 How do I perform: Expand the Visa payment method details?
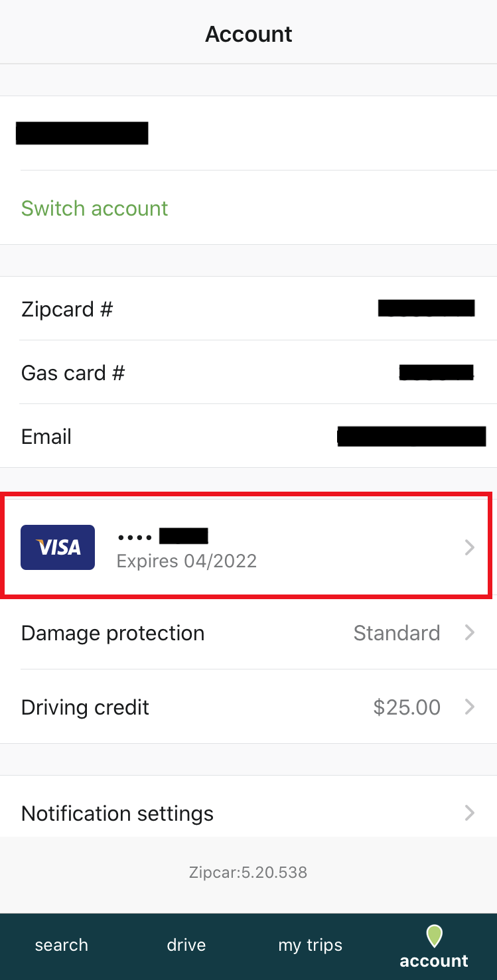249,547
